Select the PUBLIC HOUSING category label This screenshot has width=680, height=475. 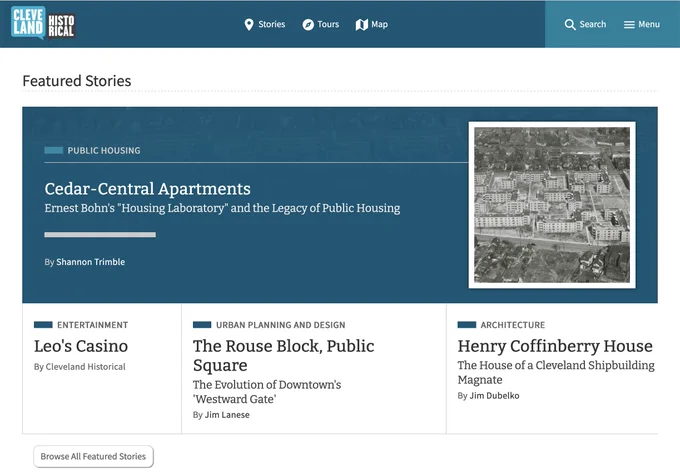click(104, 151)
